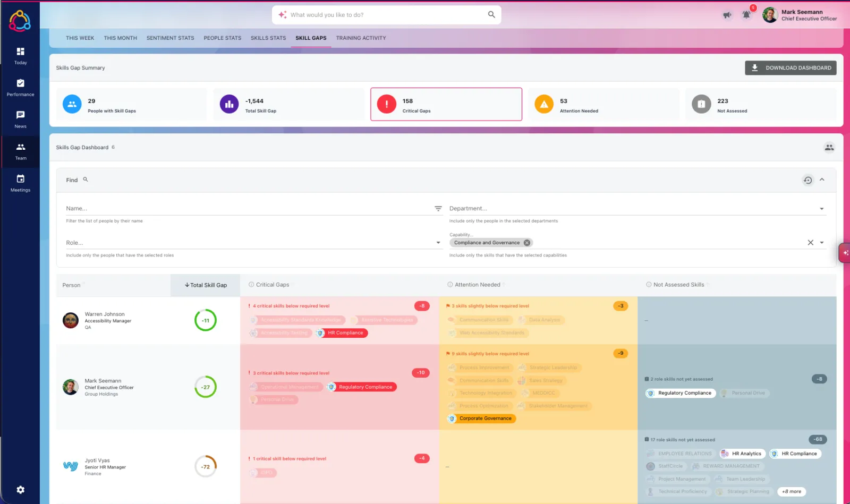Click HR Compliance chip in Jyoti's row
Viewport: 850px width, 504px height.
(x=795, y=454)
